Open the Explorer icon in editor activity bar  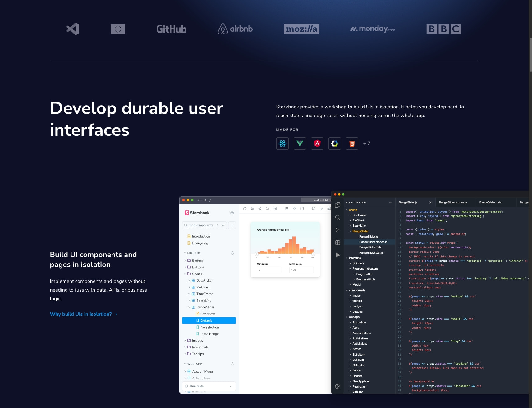338,205
